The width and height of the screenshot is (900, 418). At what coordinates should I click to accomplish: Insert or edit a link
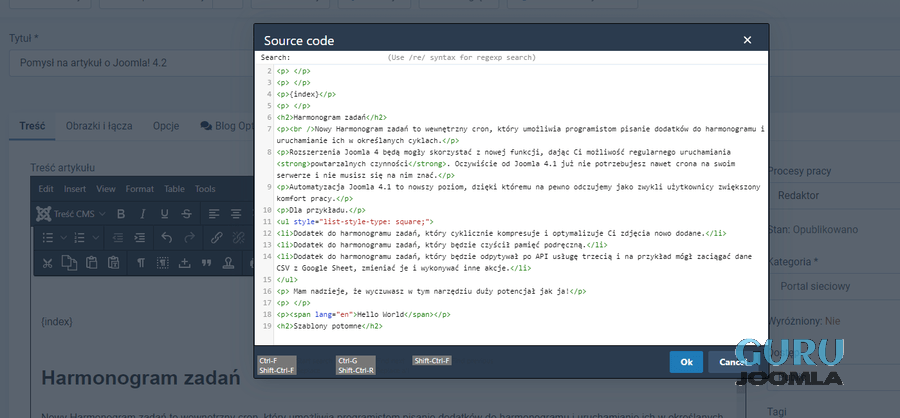pyautogui.click(x=216, y=238)
